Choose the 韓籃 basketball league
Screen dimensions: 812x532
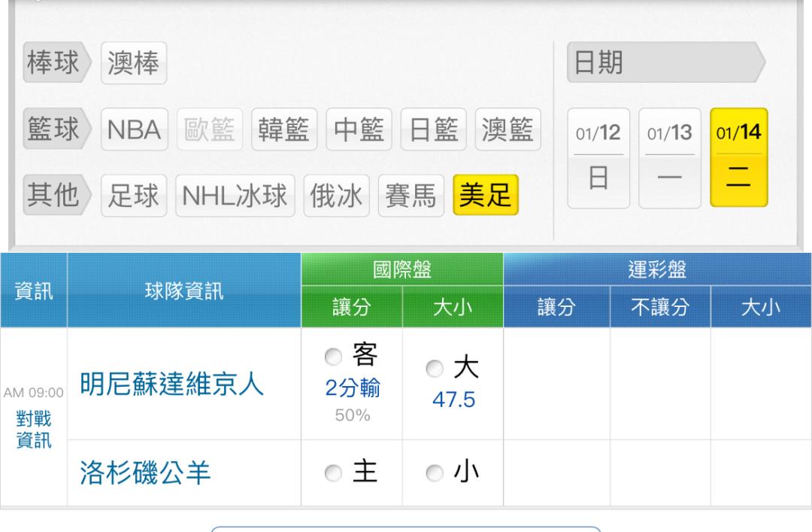tap(283, 129)
